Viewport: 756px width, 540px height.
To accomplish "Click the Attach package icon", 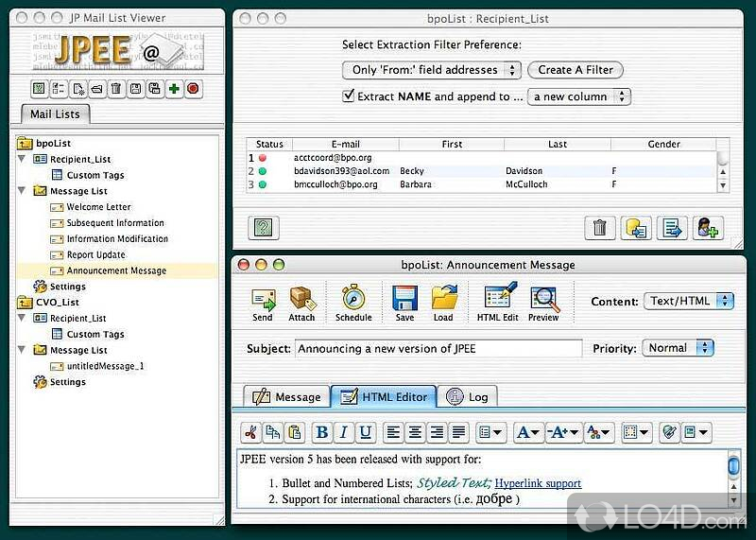I will click(x=301, y=301).
